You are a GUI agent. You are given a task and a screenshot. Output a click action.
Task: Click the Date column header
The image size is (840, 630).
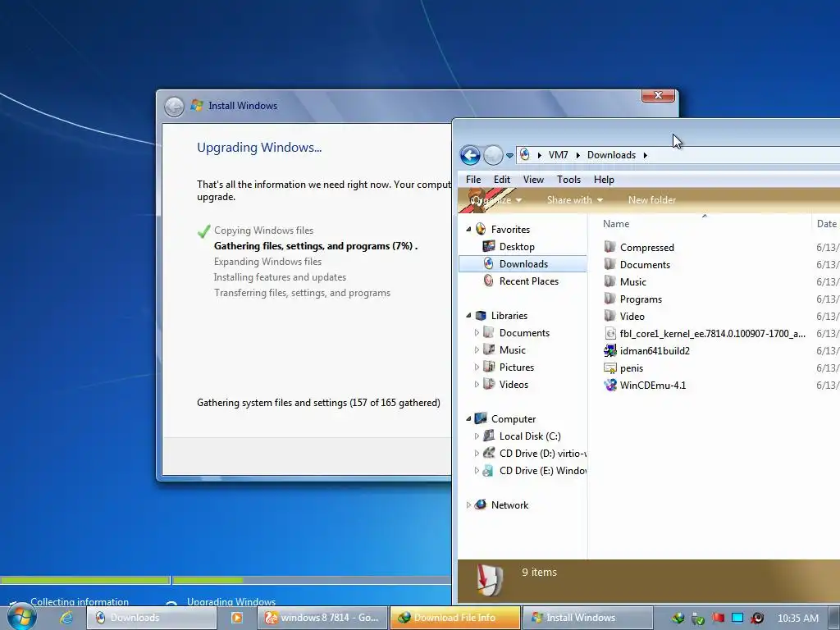827,224
